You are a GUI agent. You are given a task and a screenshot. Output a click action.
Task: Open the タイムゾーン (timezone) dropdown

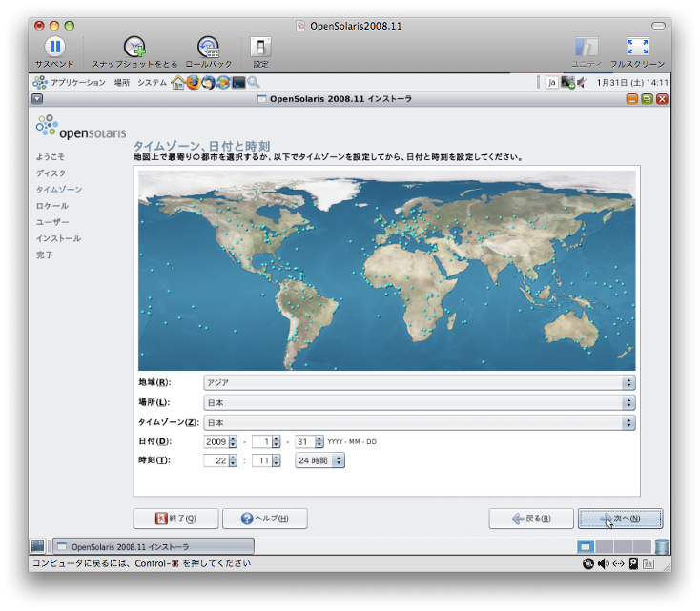click(419, 422)
